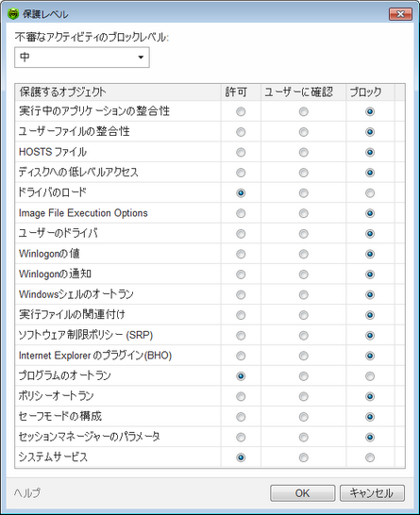Select 許可 for セーフモードの構成

[241, 417]
